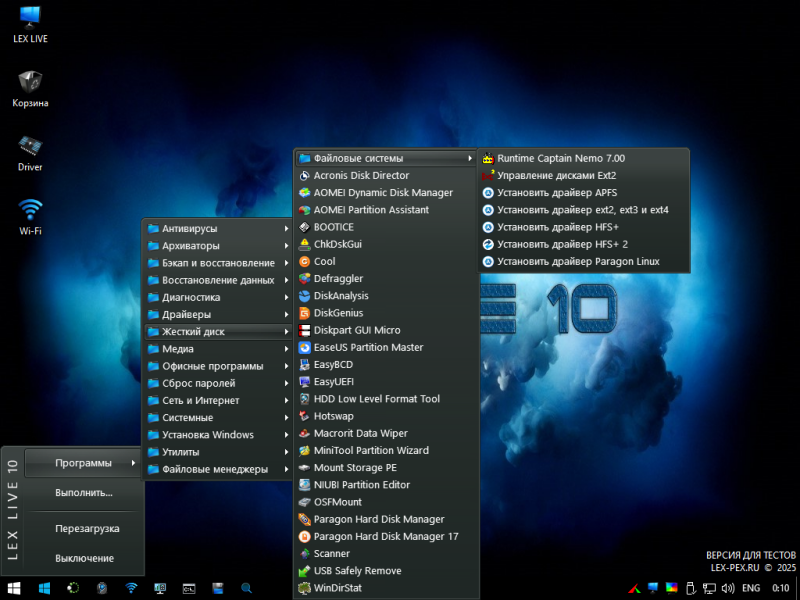Screen dimensions: 800x600
Task: Click the WinDirStat icon in menu
Action: 305,588
